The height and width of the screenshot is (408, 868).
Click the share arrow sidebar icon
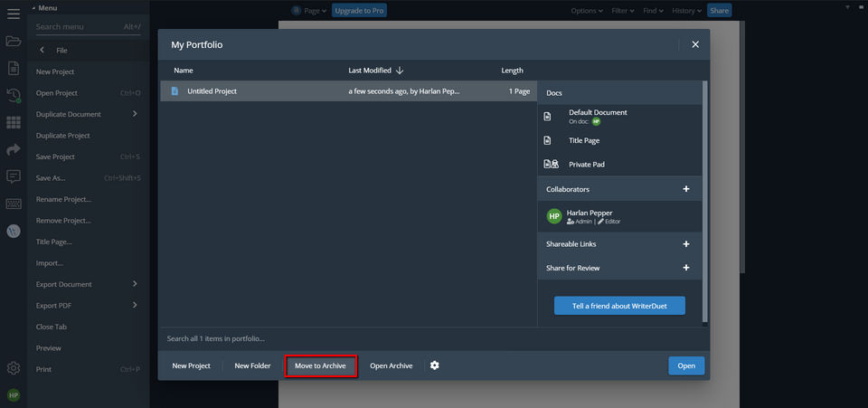[14, 149]
